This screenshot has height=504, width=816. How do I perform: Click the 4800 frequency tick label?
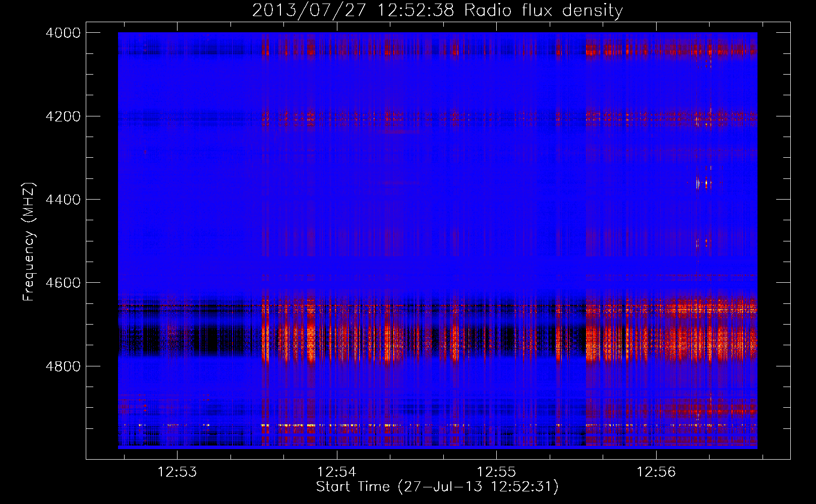click(x=63, y=366)
